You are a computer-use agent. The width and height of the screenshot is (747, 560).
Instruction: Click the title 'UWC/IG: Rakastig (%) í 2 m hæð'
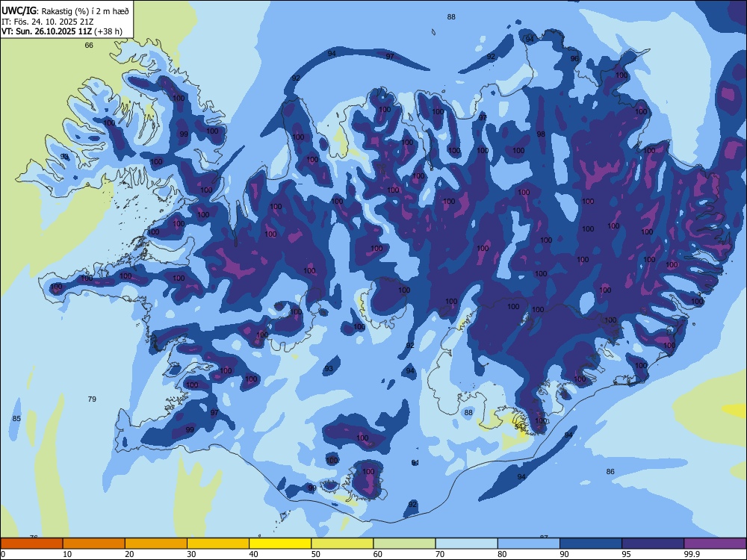tap(65, 11)
